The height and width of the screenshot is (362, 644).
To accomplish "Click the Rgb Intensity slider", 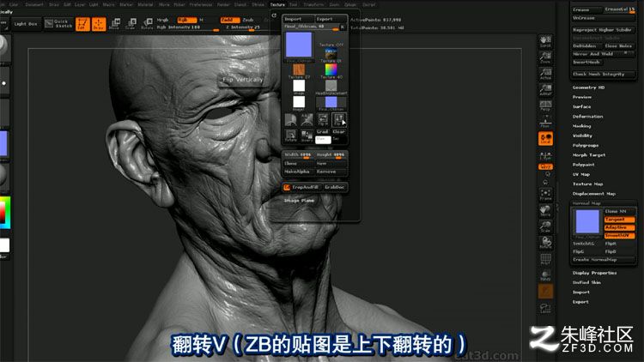I will click(x=187, y=27).
